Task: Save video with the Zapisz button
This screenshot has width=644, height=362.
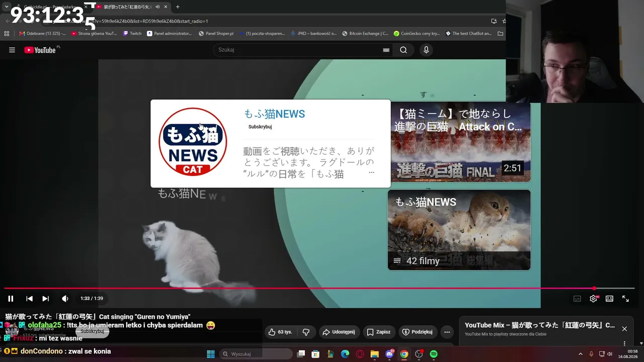Action: [379, 332]
